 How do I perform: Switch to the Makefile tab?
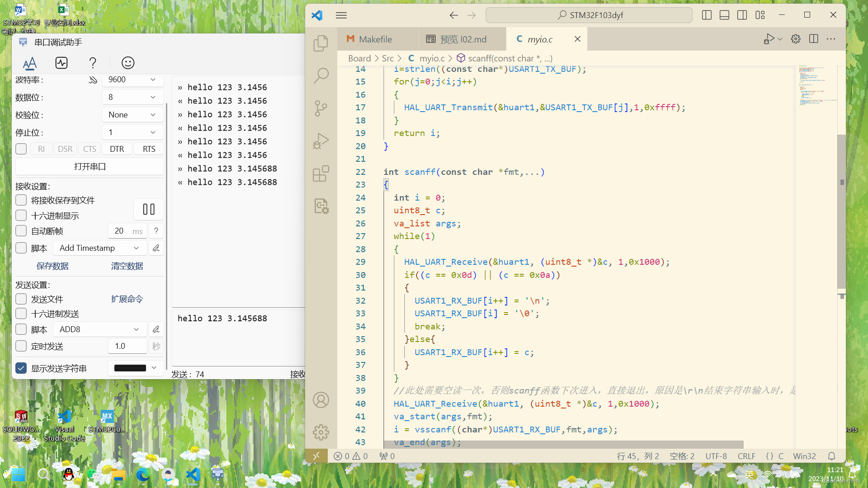tap(375, 39)
